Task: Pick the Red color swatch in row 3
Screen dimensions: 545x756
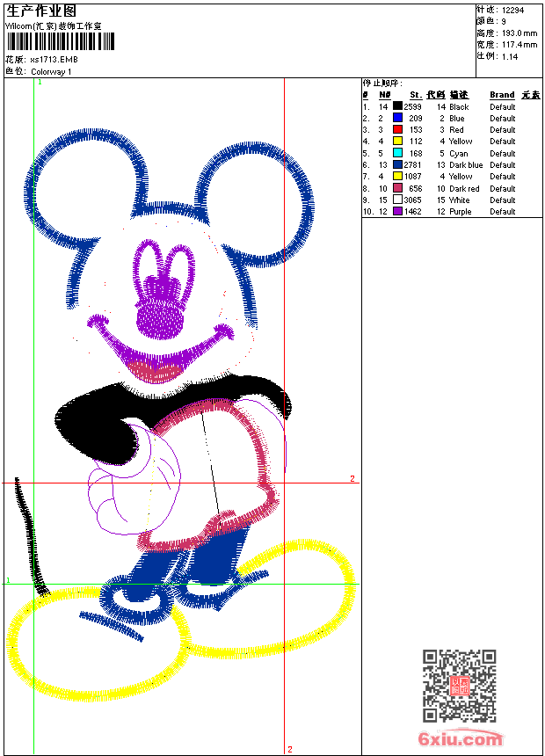Action: 397,129
